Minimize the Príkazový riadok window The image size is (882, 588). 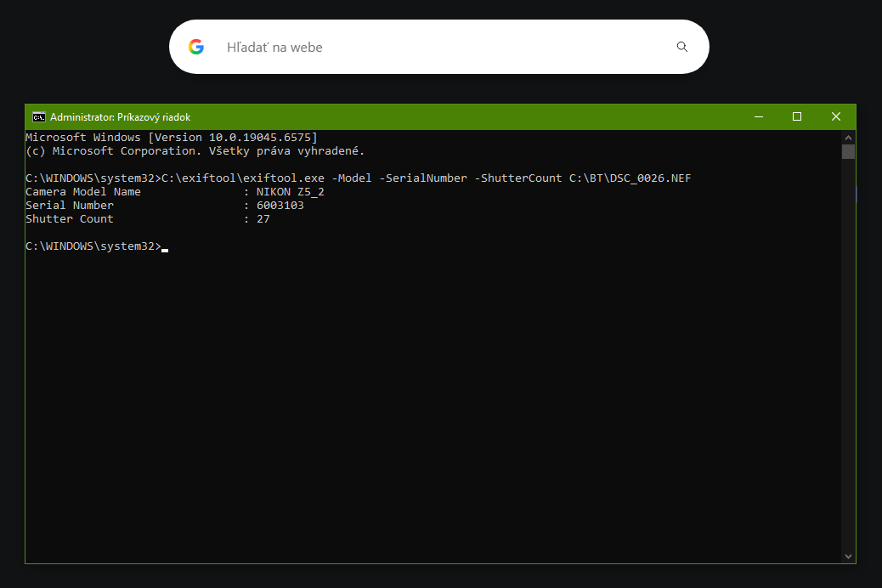(x=758, y=116)
